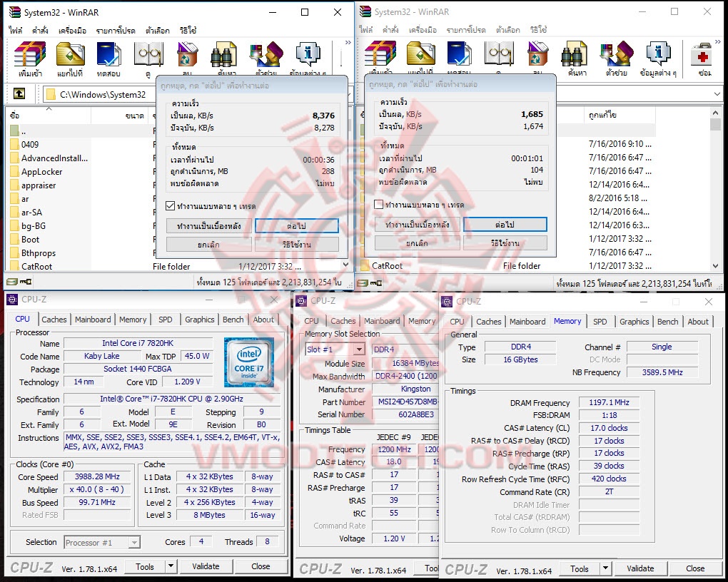Select the Bthprops folder in left WinRAR
The height and width of the screenshot is (582, 728).
(39, 253)
